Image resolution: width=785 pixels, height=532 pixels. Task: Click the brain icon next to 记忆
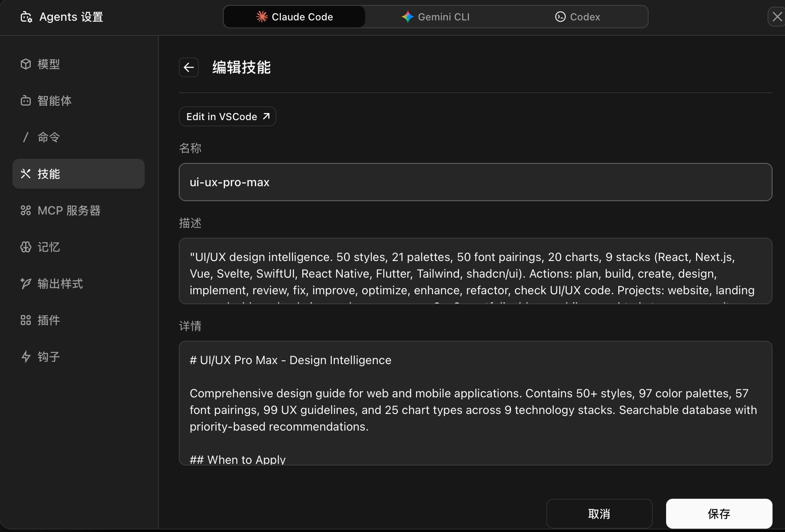(x=26, y=247)
